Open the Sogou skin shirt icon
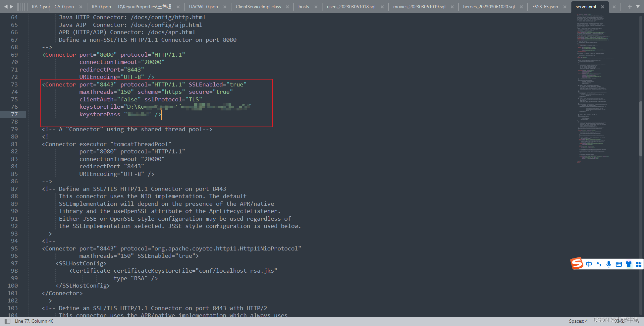Screen dimensions: 644x326 click(628, 264)
